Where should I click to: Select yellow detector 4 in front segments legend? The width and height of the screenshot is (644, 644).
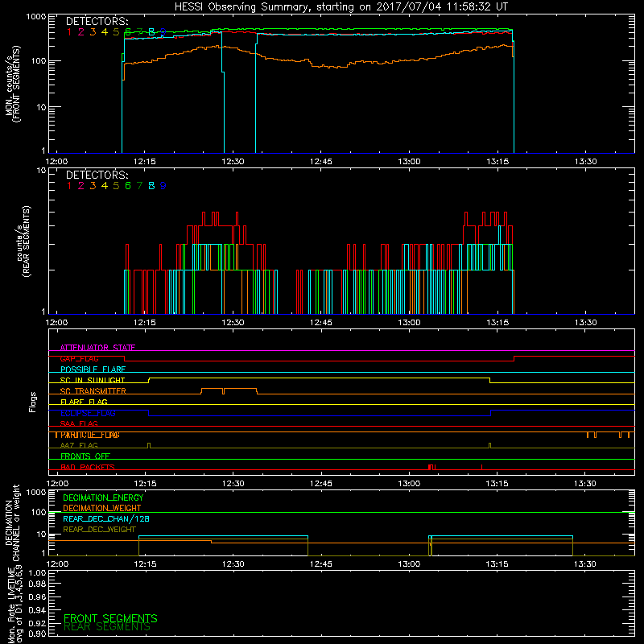point(105,32)
